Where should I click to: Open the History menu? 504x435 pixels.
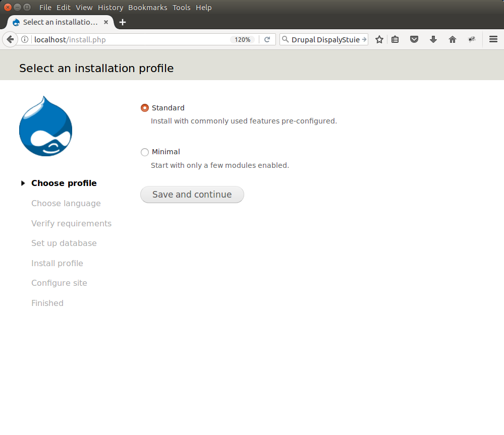110,8
